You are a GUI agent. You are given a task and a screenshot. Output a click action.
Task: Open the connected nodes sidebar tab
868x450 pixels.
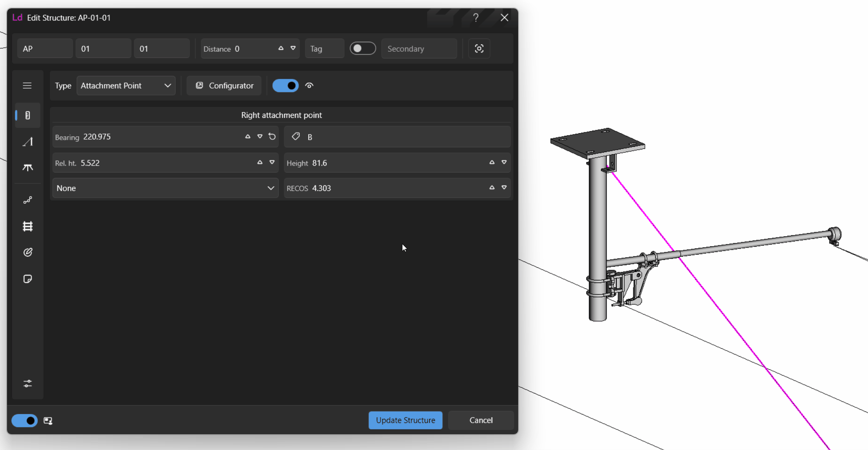[28, 200]
